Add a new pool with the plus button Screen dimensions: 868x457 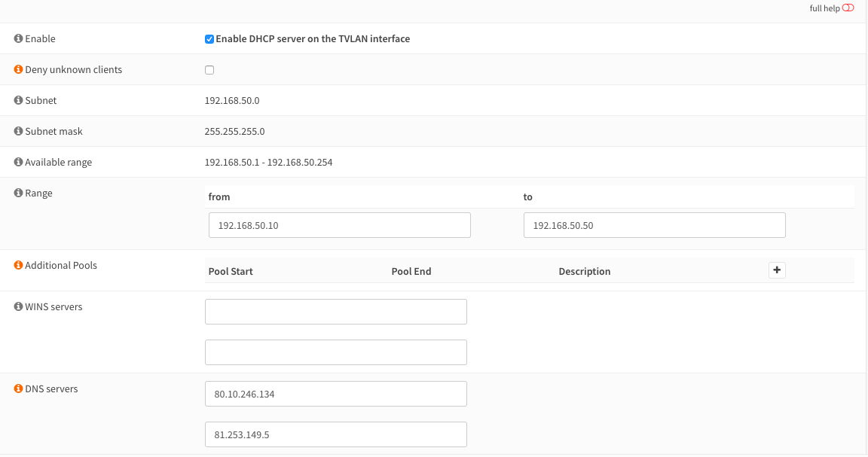pyautogui.click(x=777, y=270)
